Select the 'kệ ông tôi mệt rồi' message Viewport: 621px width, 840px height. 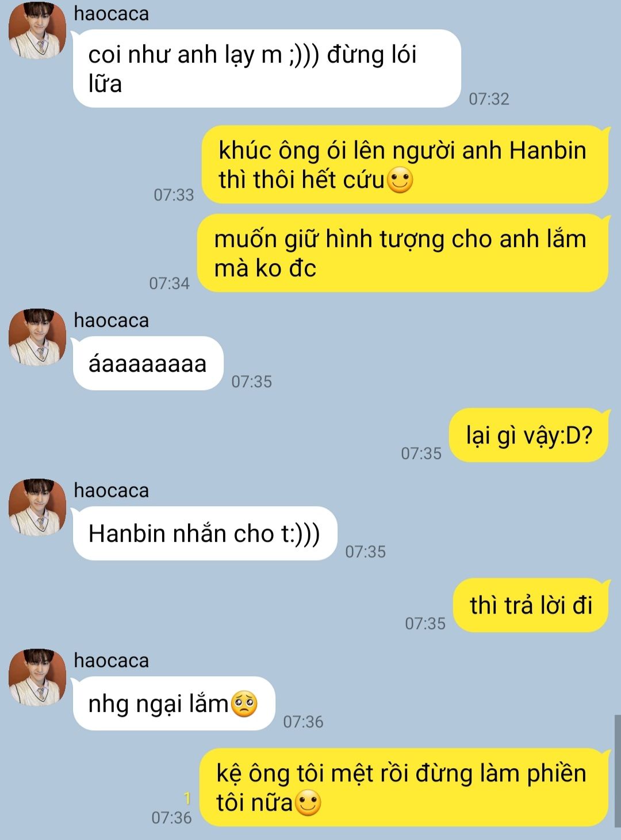404,787
